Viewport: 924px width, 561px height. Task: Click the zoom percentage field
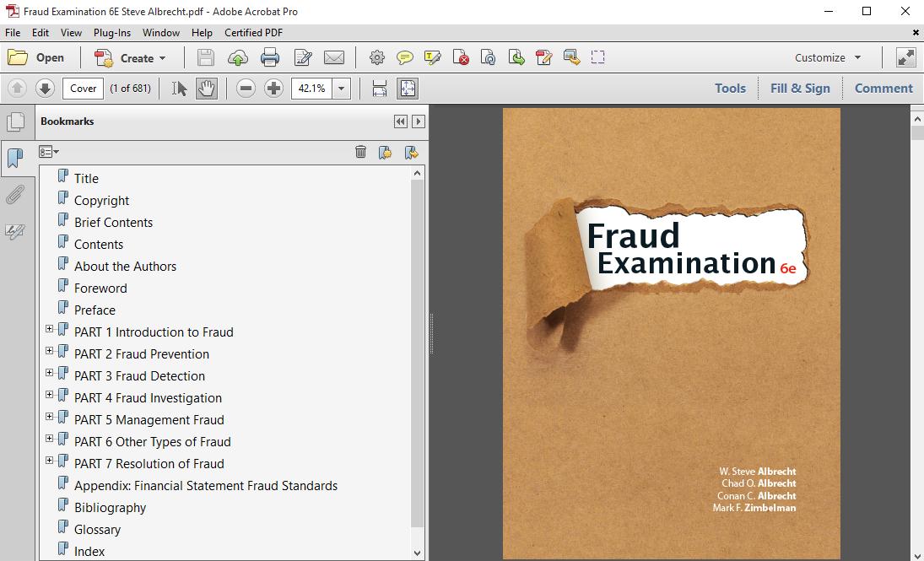[311, 89]
